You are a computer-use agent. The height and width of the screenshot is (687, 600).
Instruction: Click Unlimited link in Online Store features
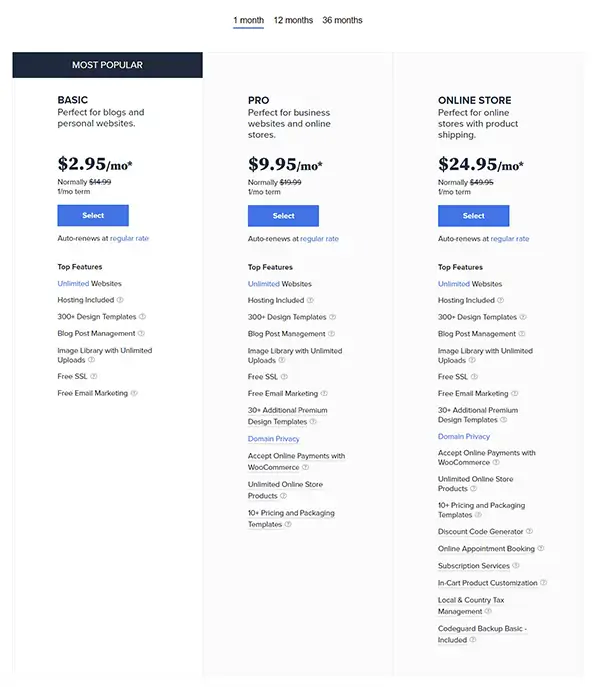tap(453, 284)
